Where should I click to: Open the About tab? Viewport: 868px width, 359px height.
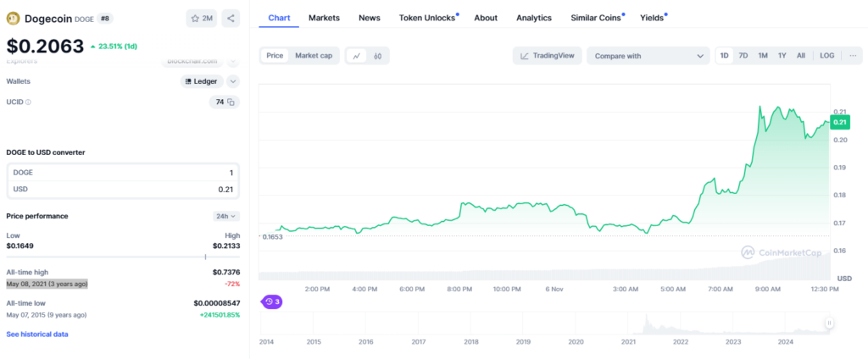pyautogui.click(x=486, y=18)
